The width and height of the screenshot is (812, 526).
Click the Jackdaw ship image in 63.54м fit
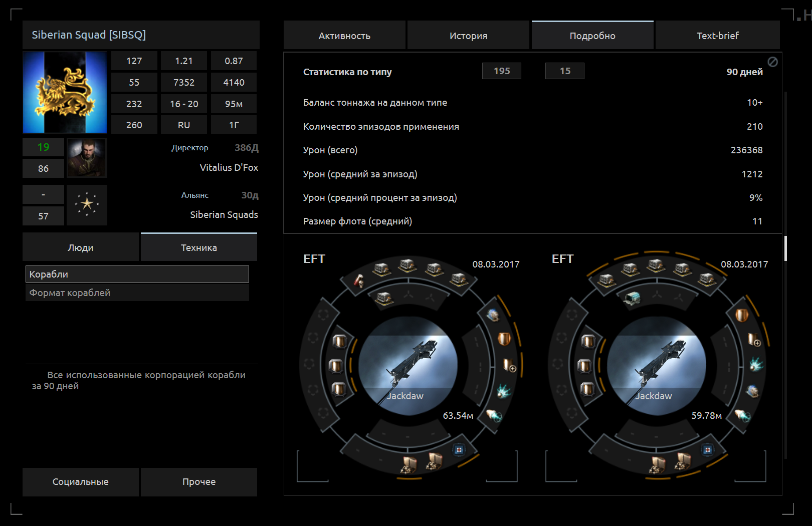408,365
